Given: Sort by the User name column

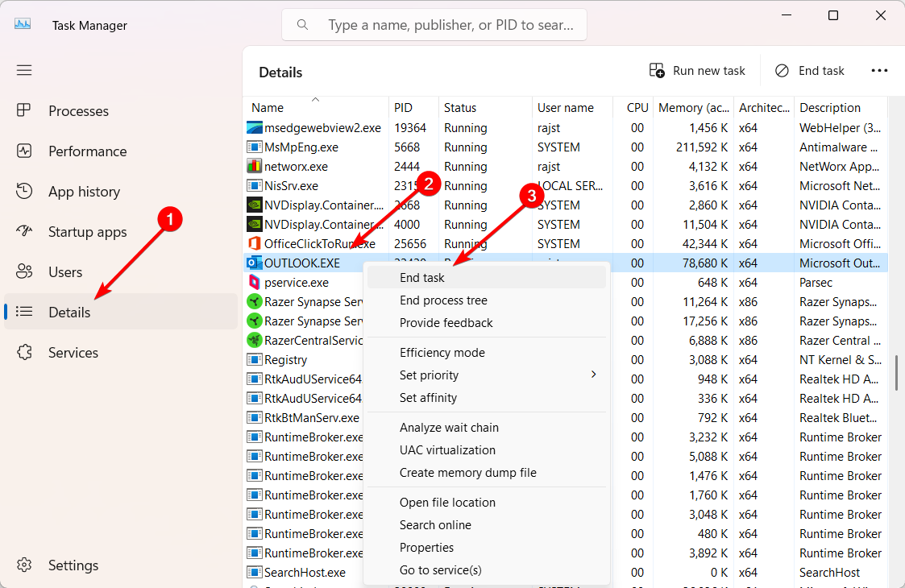Looking at the screenshot, I should (x=572, y=107).
